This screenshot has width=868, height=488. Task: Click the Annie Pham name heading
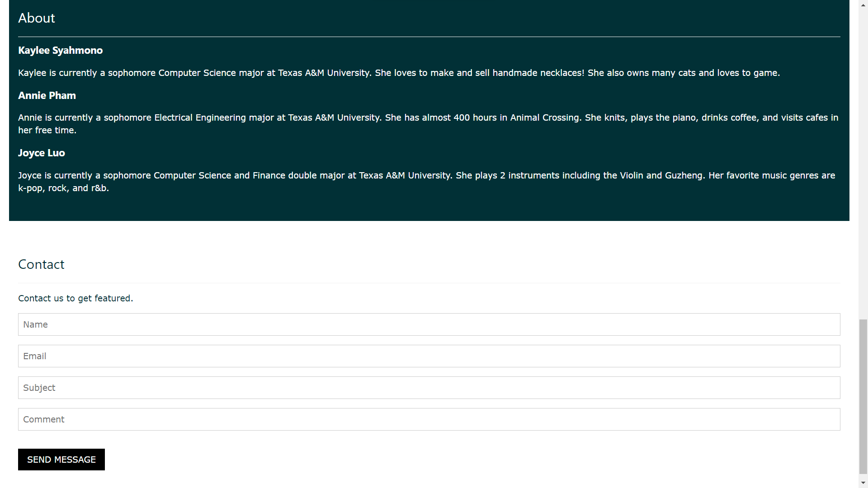[47, 96]
